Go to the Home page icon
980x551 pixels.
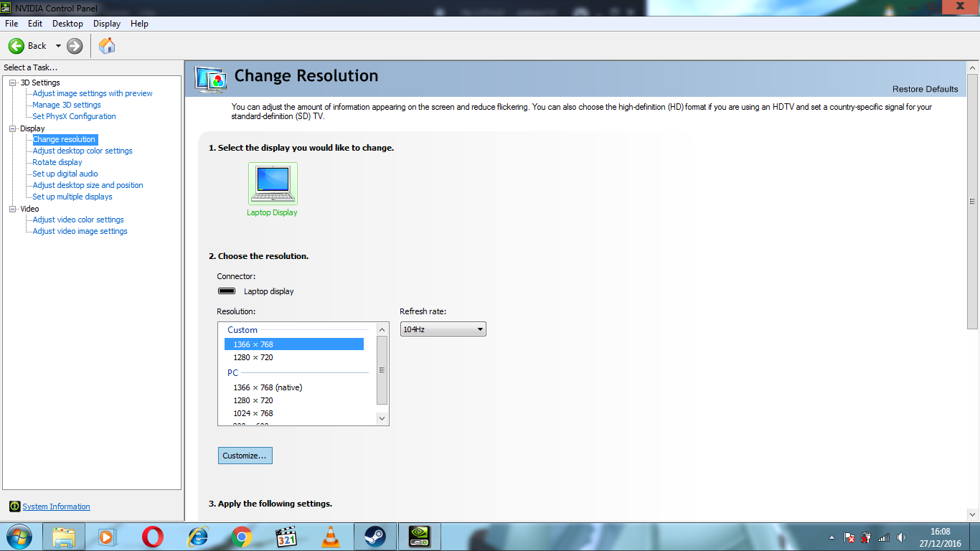pyautogui.click(x=107, y=46)
